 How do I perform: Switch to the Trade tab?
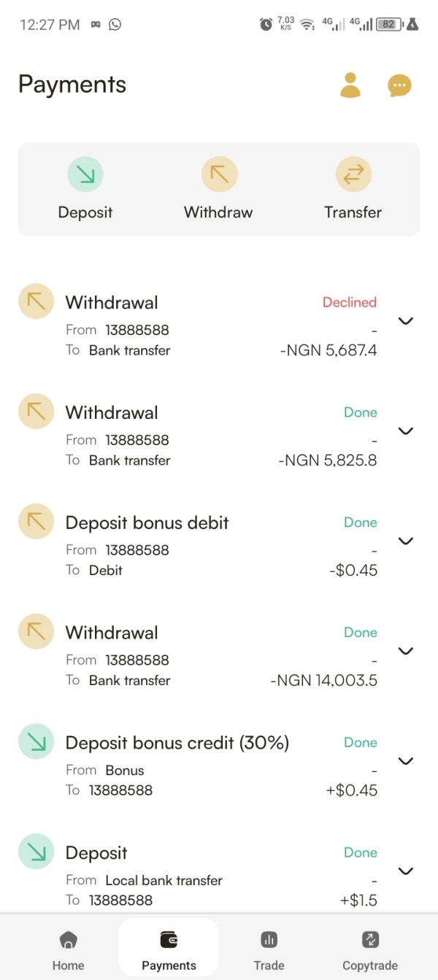coord(269,949)
